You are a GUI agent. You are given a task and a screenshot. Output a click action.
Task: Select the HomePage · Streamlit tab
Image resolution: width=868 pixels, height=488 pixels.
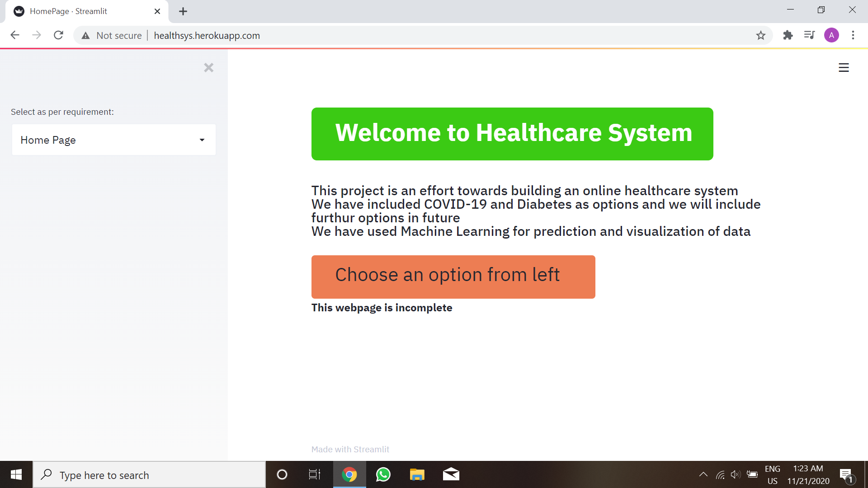[x=87, y=11]
